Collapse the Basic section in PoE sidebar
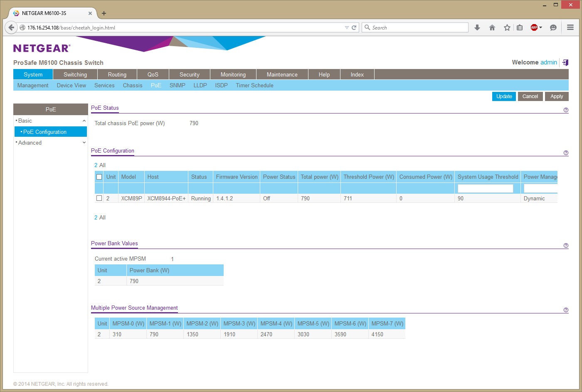The width and height of the screenshot is (582, 392). [84, 121]
